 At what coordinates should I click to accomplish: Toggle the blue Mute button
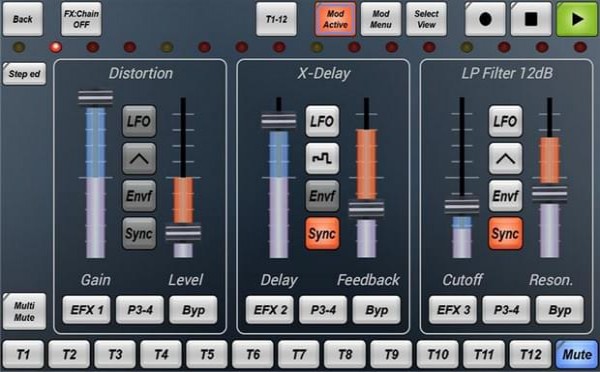[x=577, y=354]
